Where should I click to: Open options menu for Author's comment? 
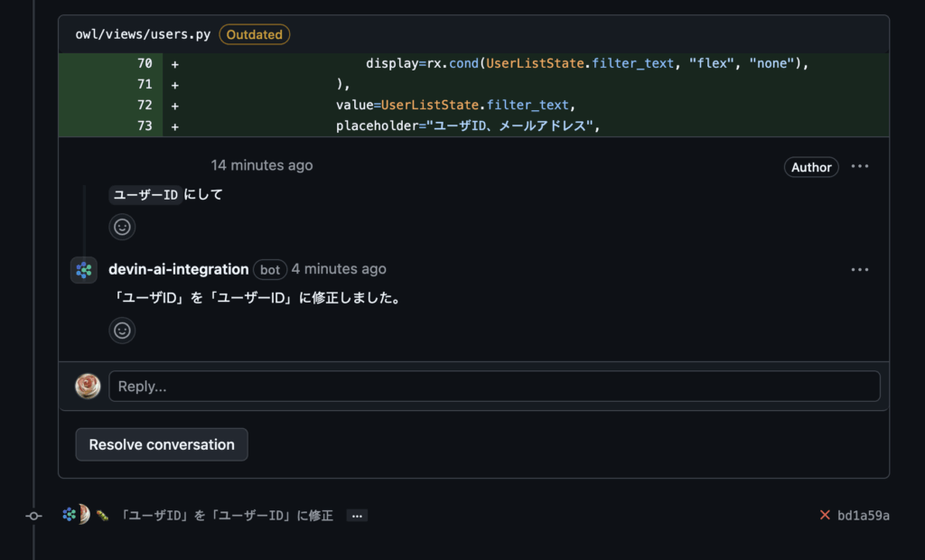coord(860,166)
